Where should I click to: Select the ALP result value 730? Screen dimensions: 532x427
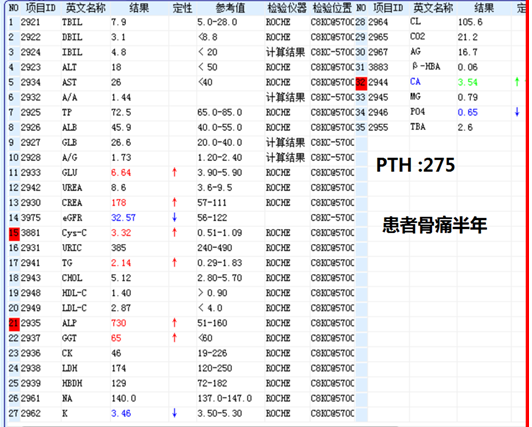119,323
